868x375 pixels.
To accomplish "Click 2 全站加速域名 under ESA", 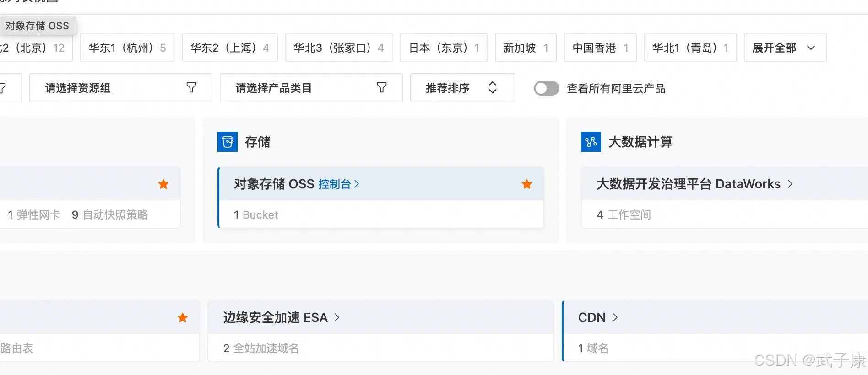I will 261,348.
